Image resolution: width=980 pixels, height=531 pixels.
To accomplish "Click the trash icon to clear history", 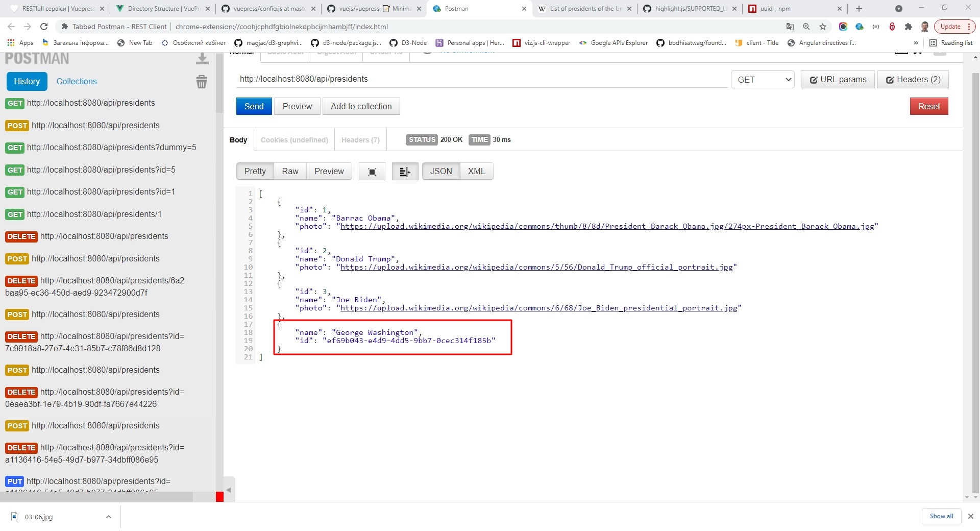I will point(202,82).
